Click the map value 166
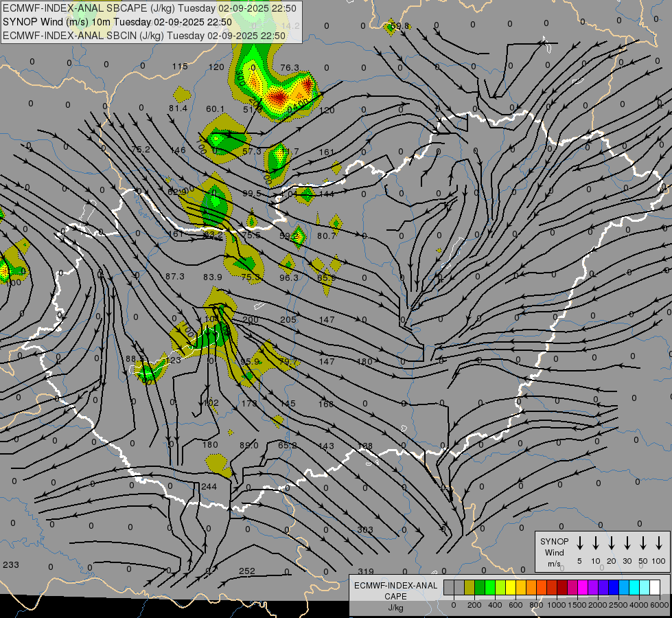The height and width of the screenshot is (618, 672). (326, 404)
